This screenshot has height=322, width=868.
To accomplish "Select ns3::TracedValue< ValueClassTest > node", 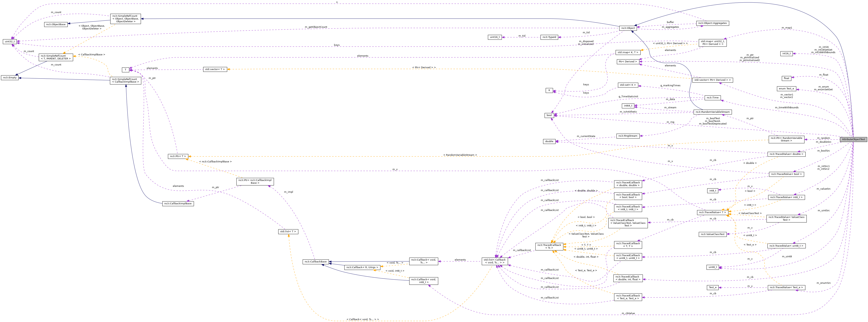I will (x=786, y=218).
